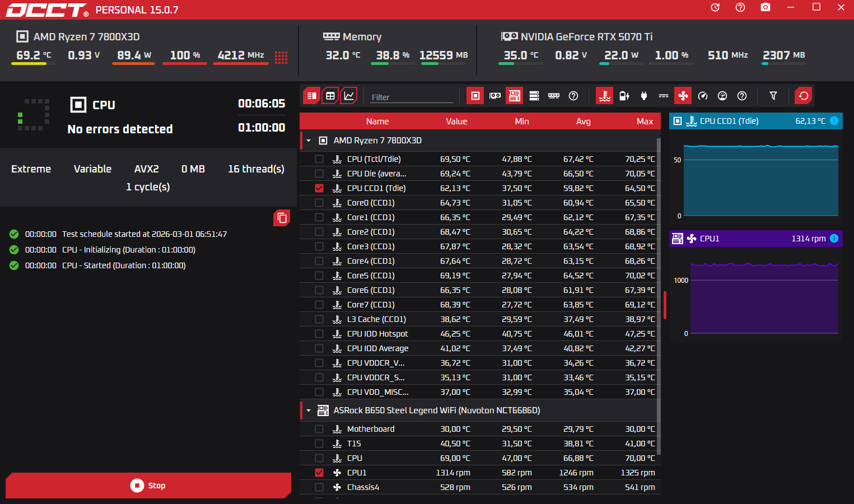Switch to the list view layout icon

(x=312, y=96)
